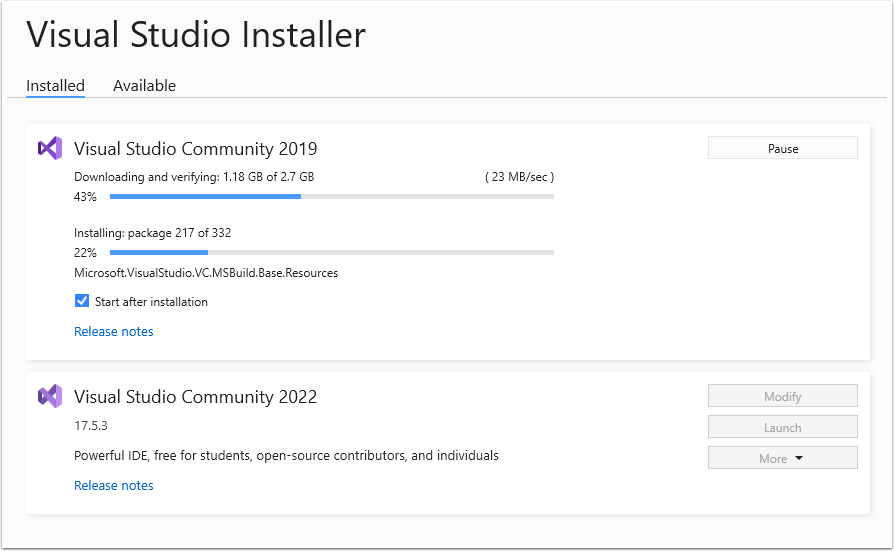Select the Start after installation label text

click(x=151, y=302)
